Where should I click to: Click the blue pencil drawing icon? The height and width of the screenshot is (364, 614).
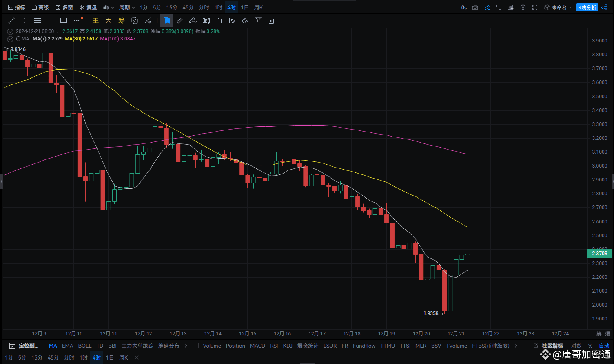click(487, 7)
